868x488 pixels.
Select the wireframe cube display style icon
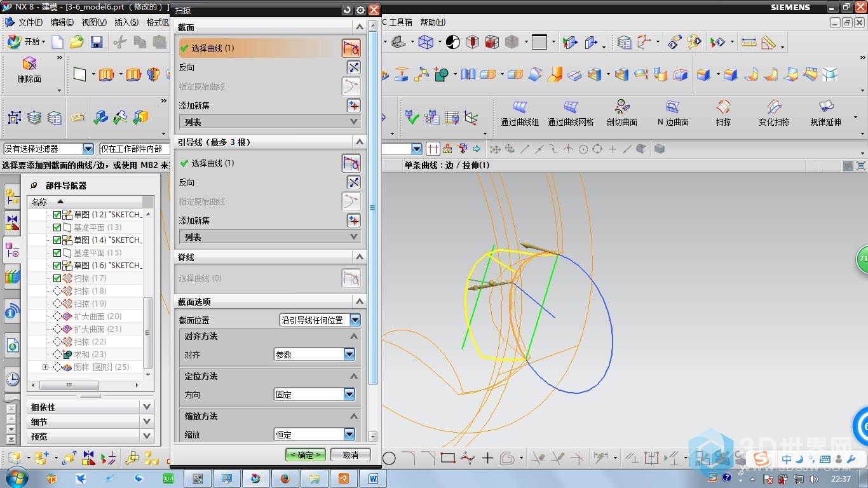pyautogui.click(x=426, y=42)
